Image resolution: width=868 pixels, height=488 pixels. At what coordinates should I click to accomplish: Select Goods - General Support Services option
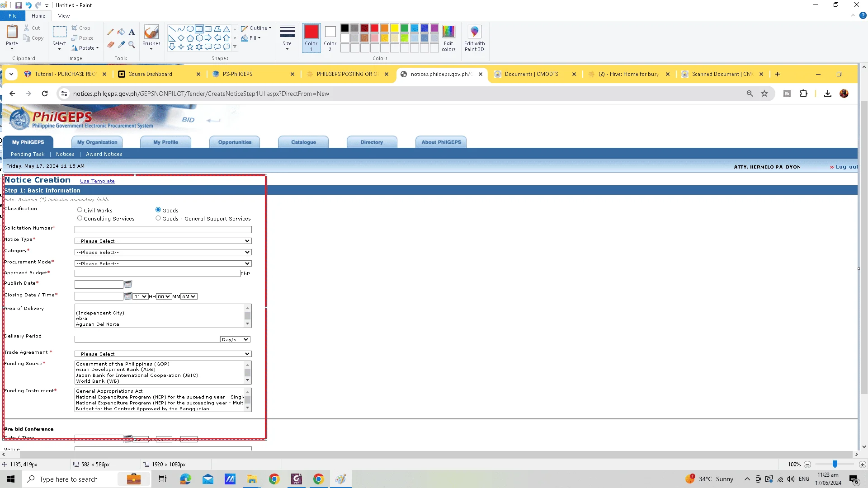point(158,218)
